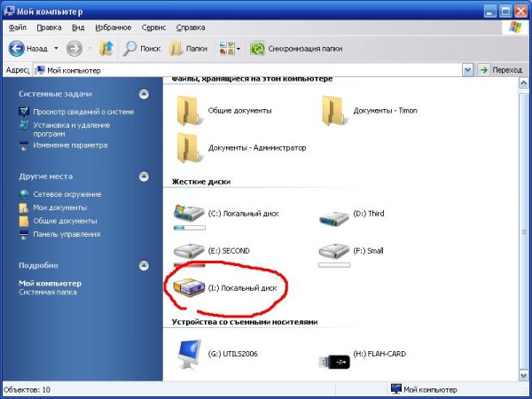Open Сетевое окружение link
The height and width of the screenshot is (399, 532).
[x=67, y=194]
